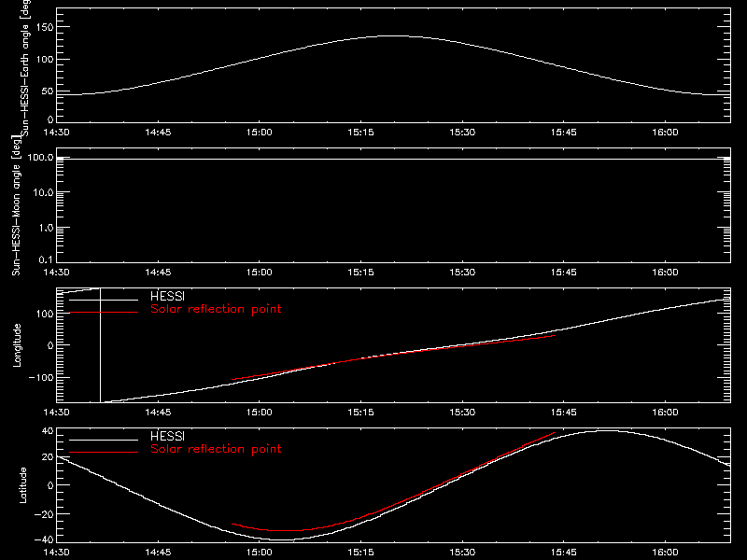Click 14:45 label under Moon angle plot
Image resolution: width=747 pixels, height=560 pixels.
tap(158, 273)
